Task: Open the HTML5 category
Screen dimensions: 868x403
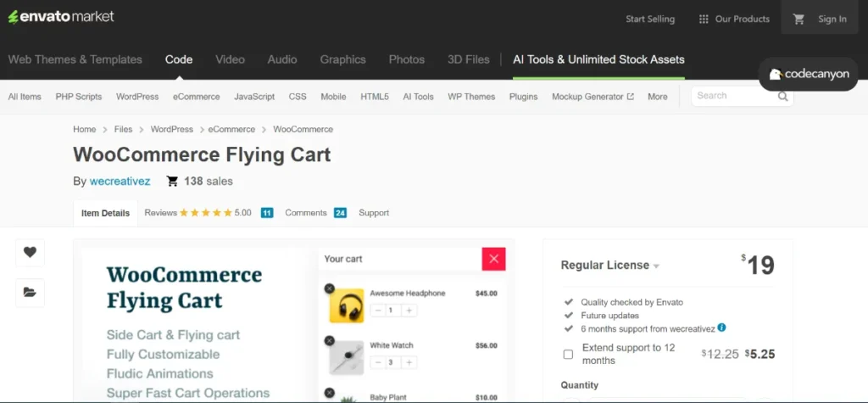Action: pyautogui.click(x=375, y=97)
